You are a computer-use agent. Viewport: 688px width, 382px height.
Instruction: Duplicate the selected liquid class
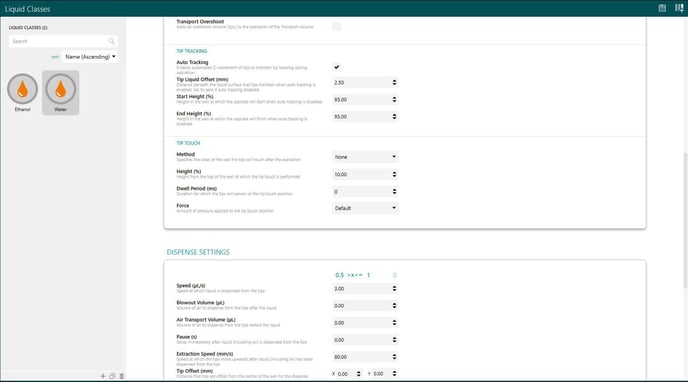[x=112, y=376]
